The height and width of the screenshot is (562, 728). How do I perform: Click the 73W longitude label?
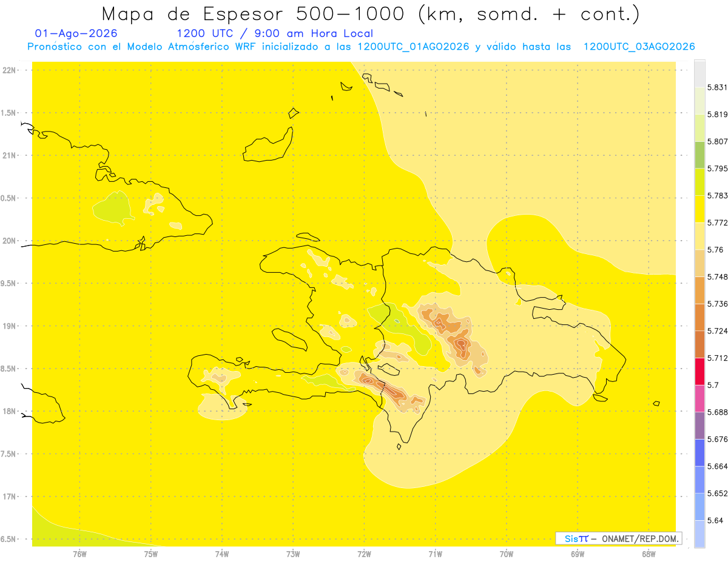[293, 554]
